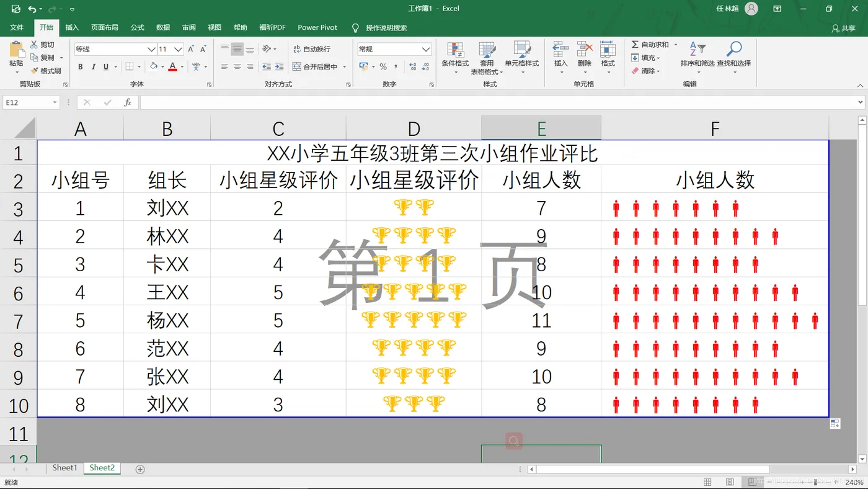868x489 pixels.
Task: Toggle align text right
Action: [x=250, y=66]
